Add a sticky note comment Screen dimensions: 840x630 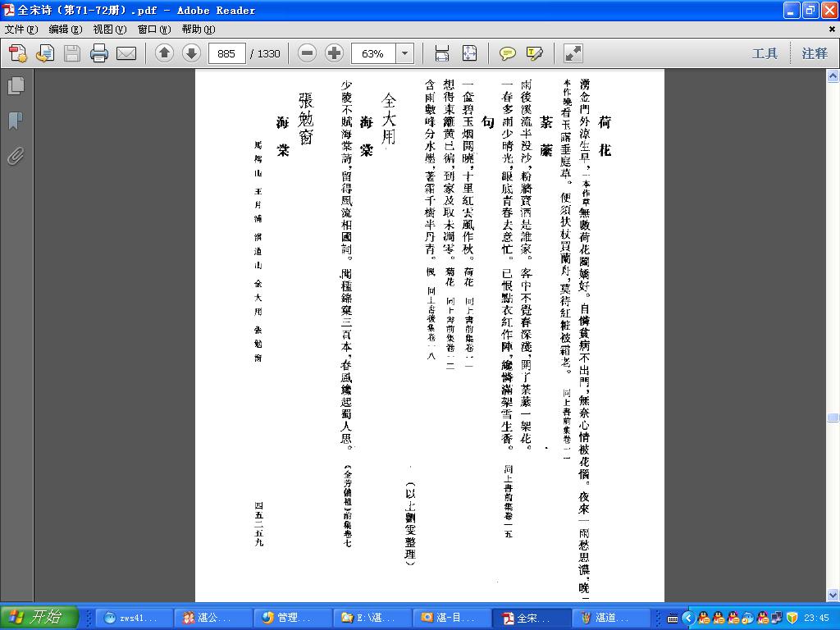[507, 53]
